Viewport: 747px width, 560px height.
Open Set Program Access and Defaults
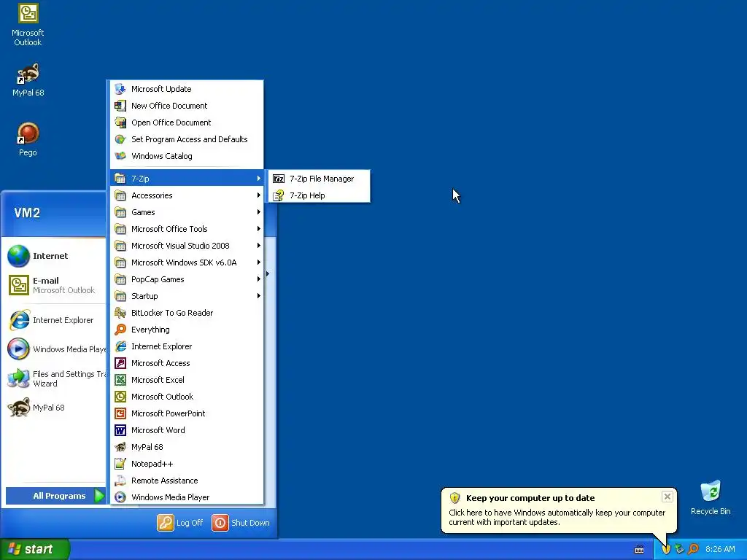point(187,139)
